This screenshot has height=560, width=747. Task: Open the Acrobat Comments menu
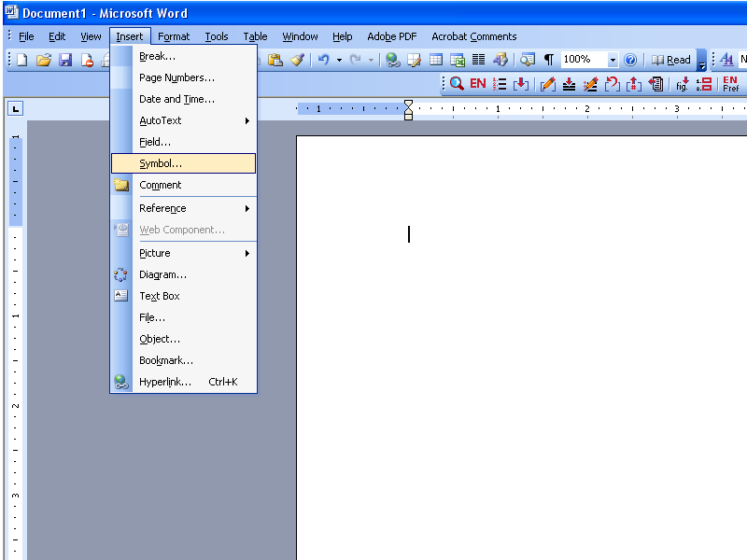tap(473, 36)
